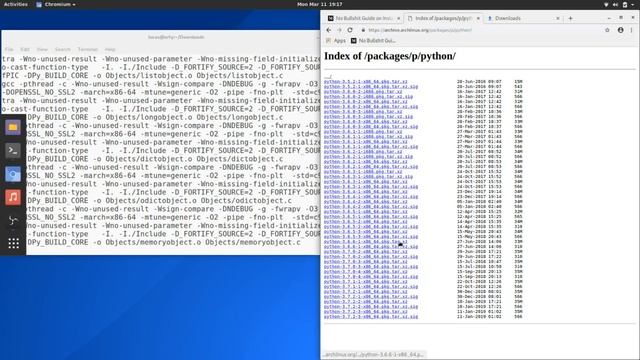Open a new browser tab
The width and height of the screenshot is (640, 360).
coord(571,18)
